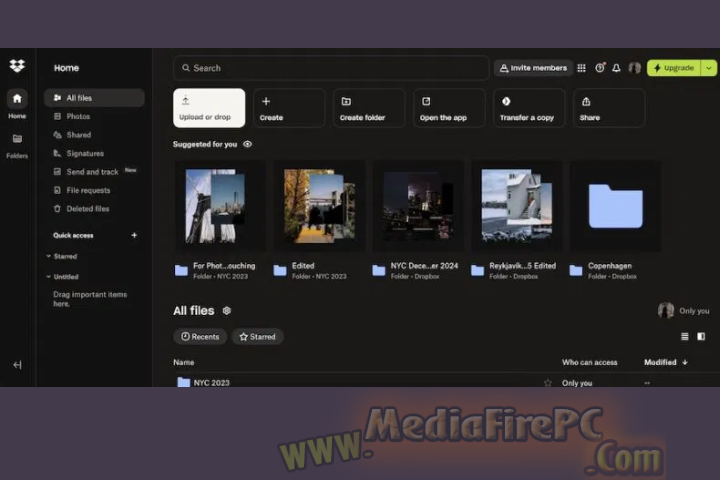Click Create folder button
The height and width of the screenshot is (480, 720).
click(x=369, y=108)
